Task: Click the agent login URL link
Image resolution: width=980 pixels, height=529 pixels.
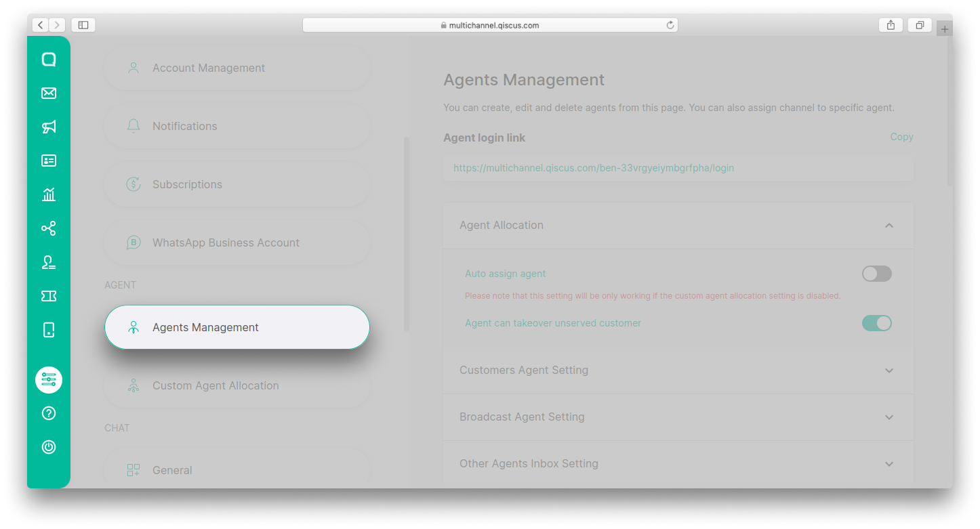Action: click(594, 168)
